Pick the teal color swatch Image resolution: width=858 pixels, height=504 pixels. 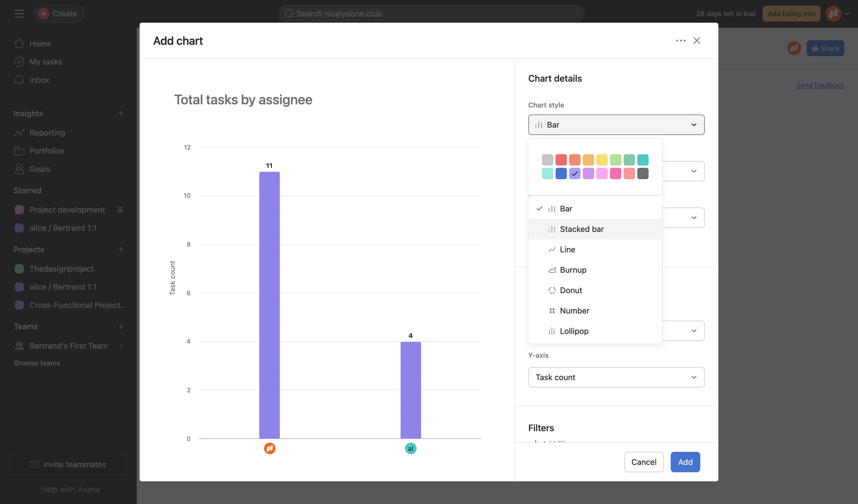pyautogui.click(x=643, y=160)
